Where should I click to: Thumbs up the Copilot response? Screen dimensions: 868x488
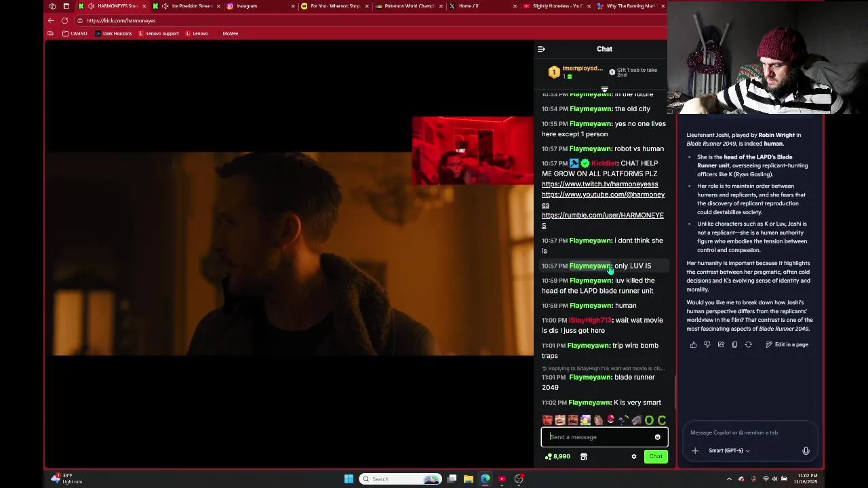tap(693, 344)
